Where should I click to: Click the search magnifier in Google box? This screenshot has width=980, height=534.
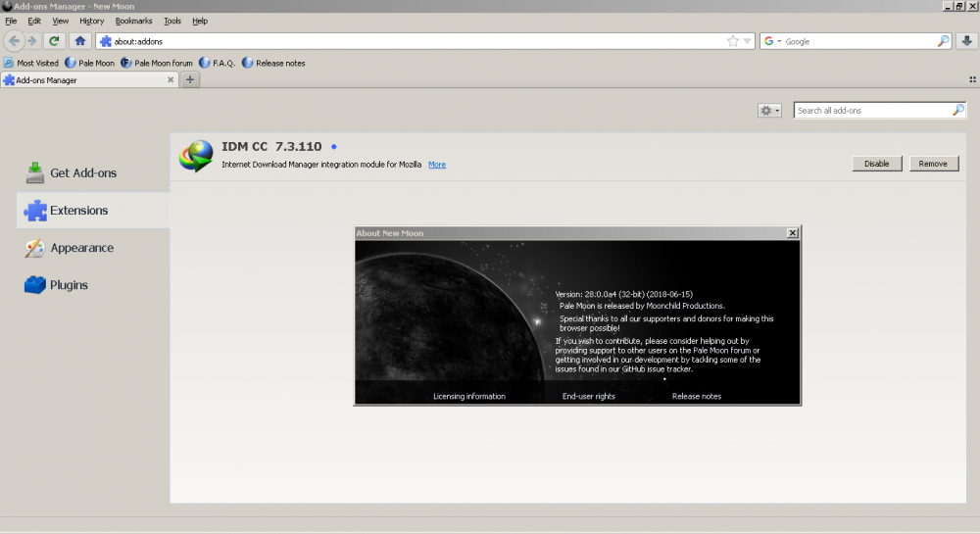[x=943, y=41]
